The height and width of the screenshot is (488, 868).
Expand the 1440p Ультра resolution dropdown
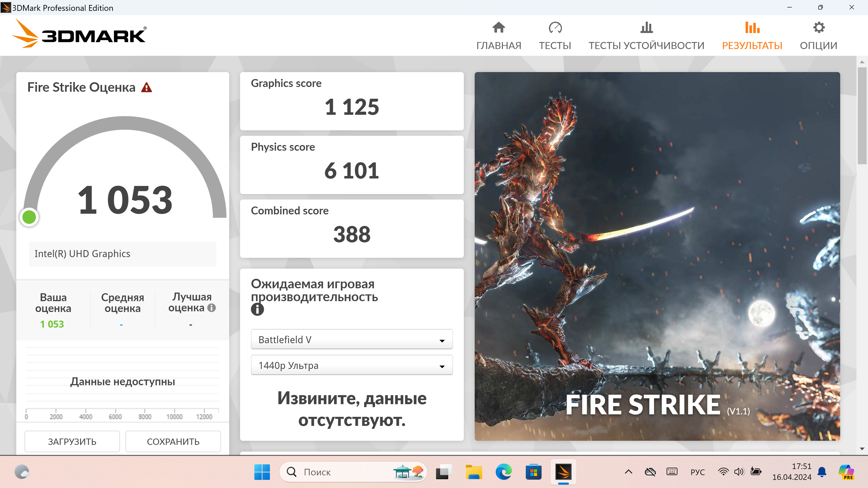351,365
